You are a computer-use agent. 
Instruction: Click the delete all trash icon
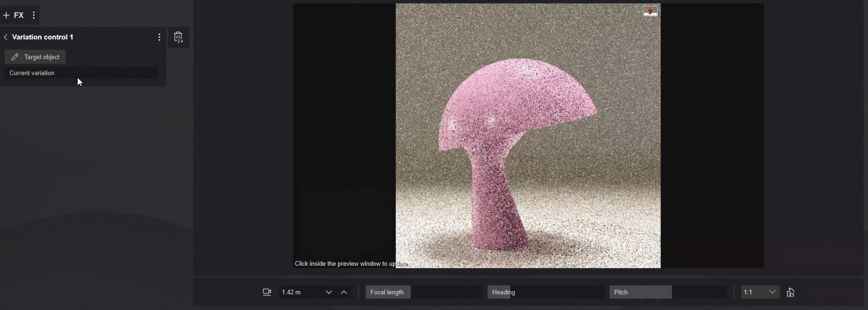(178, 37)
